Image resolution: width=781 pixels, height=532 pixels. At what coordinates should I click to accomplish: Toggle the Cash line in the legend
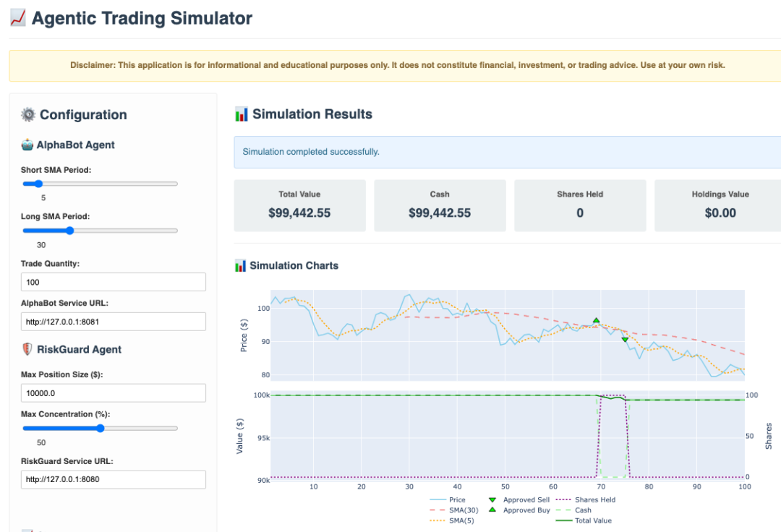tap(582, 510)
